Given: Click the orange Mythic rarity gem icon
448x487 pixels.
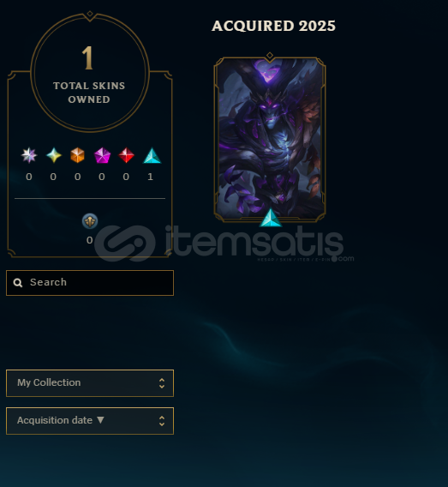Looking at the screenshot, I should (78, 155).
